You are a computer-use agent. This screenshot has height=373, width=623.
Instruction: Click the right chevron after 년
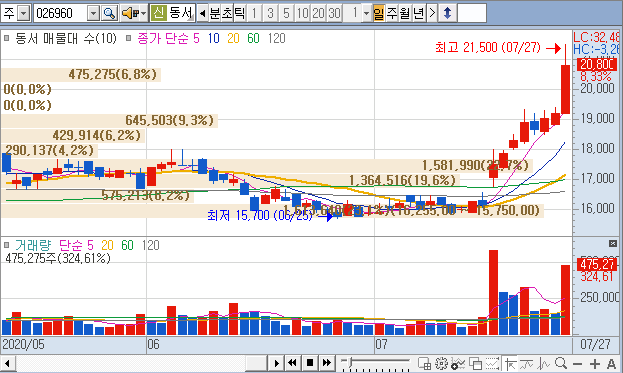(432, 13)
